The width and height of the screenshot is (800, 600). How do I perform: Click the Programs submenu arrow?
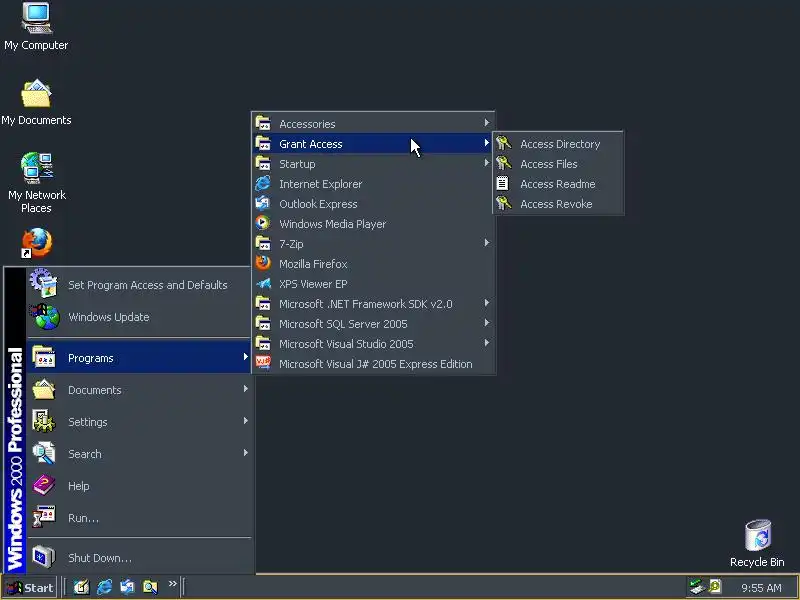coord(245,357)
